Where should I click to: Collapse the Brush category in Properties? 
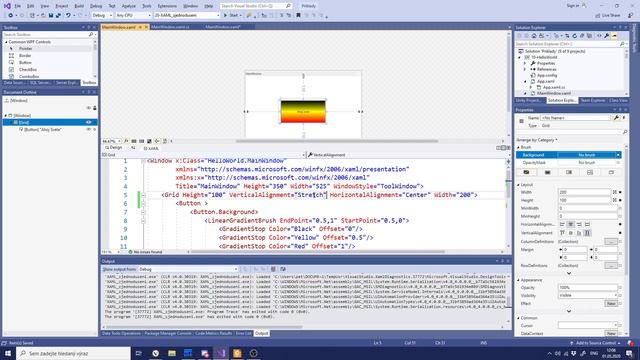click(x=518, y=147)
